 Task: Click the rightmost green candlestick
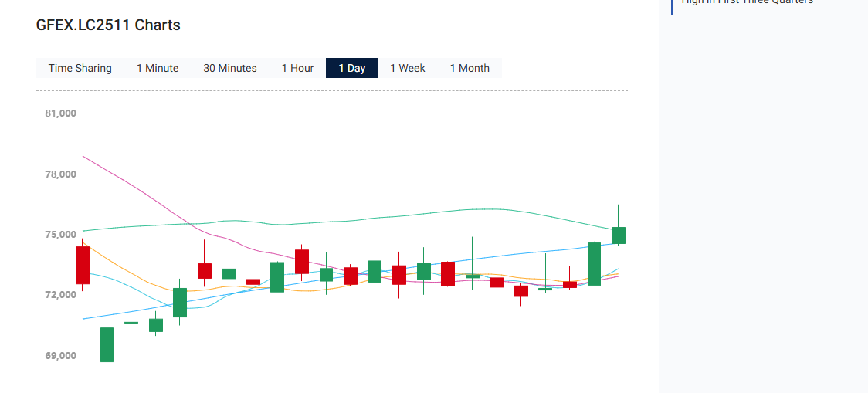tap(619, 235)
